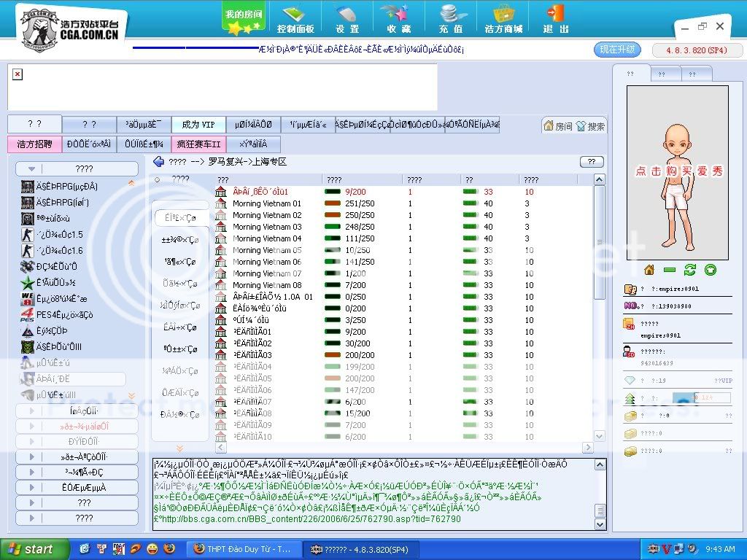Select Morning Vietnam 03 room in list
This screenshot has height=560, width=747.
266,227
